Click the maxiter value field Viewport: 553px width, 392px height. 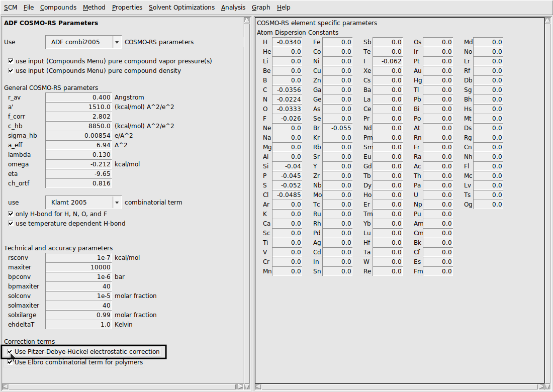(78, 267)
